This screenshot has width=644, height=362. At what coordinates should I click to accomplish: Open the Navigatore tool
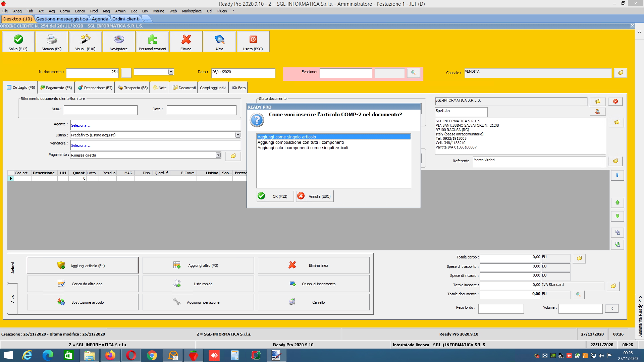(x=119, y=42)
